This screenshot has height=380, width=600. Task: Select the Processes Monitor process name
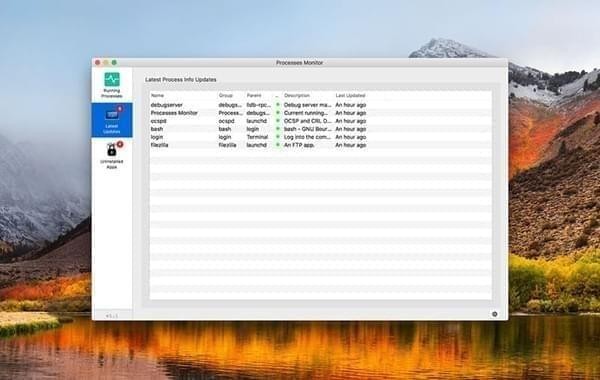coord(174,113)
